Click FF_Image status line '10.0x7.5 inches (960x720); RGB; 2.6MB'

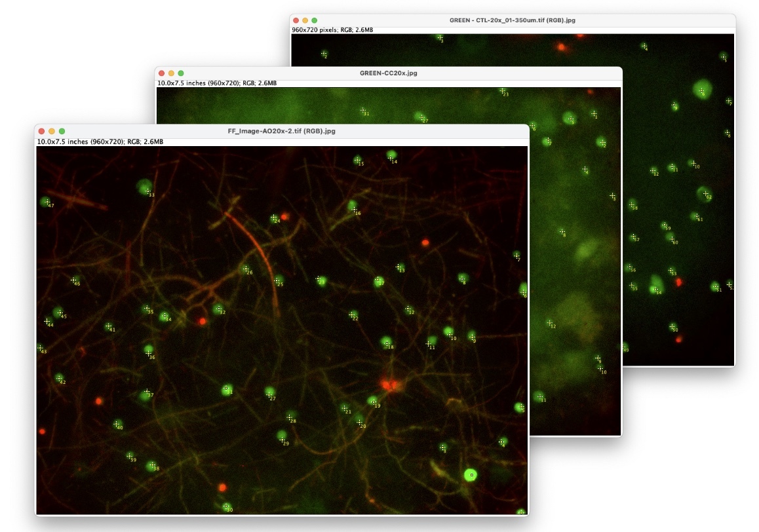click(100, 142)
